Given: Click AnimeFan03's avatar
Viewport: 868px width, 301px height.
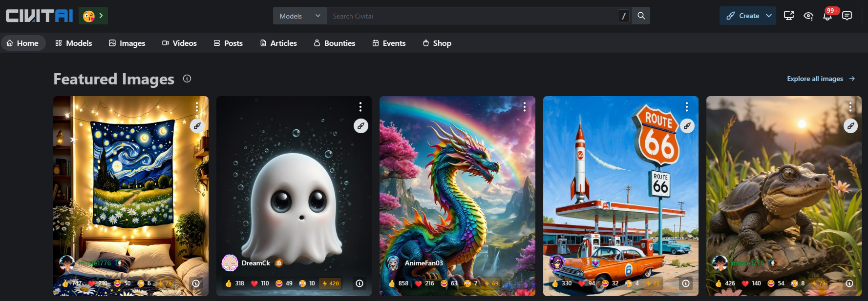Looking at the screenshot, I should point(393,263).
